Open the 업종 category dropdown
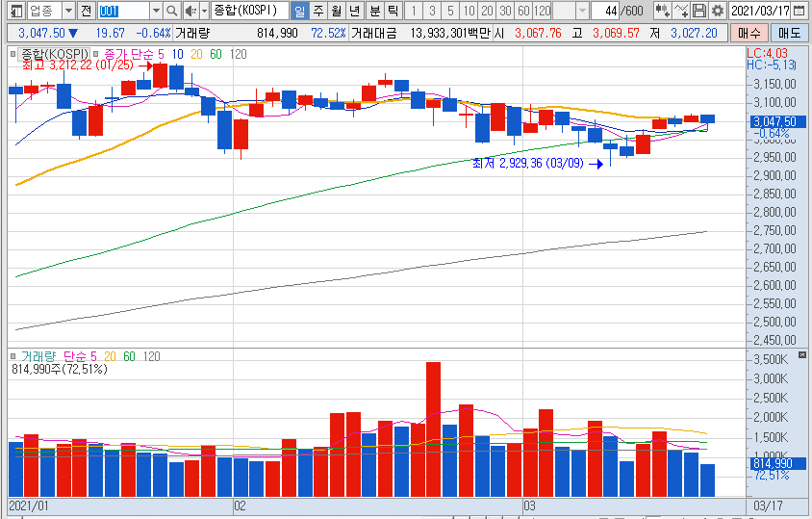This screenshot has width=812, height=519. 69,10
